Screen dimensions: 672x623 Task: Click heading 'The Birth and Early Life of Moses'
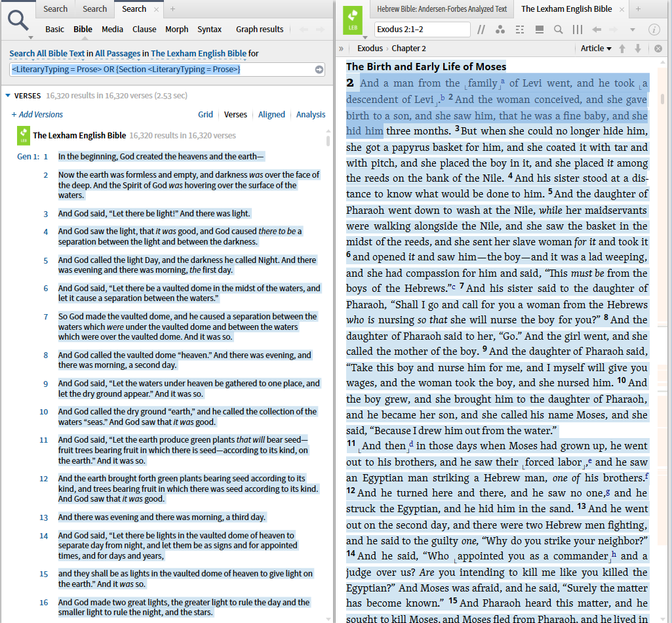[426, 66]
